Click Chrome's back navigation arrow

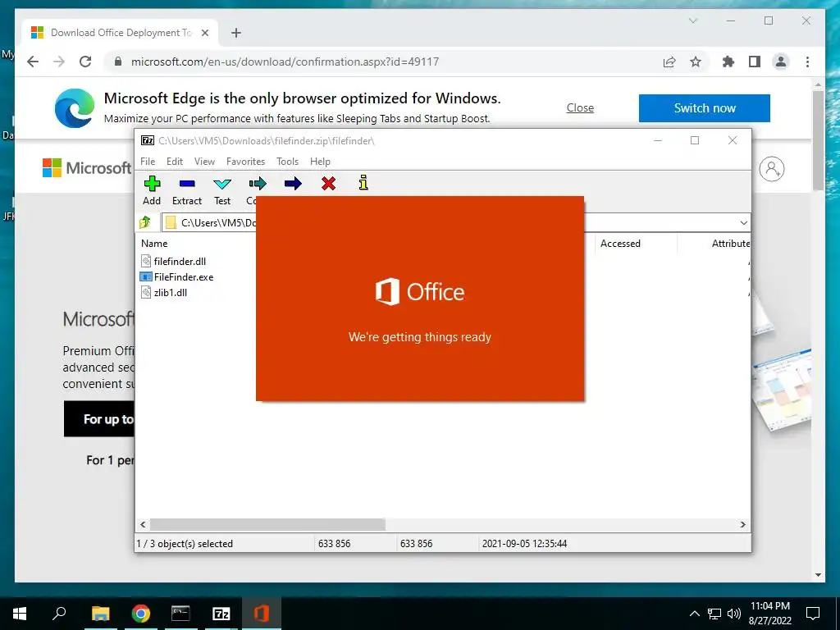33,62
